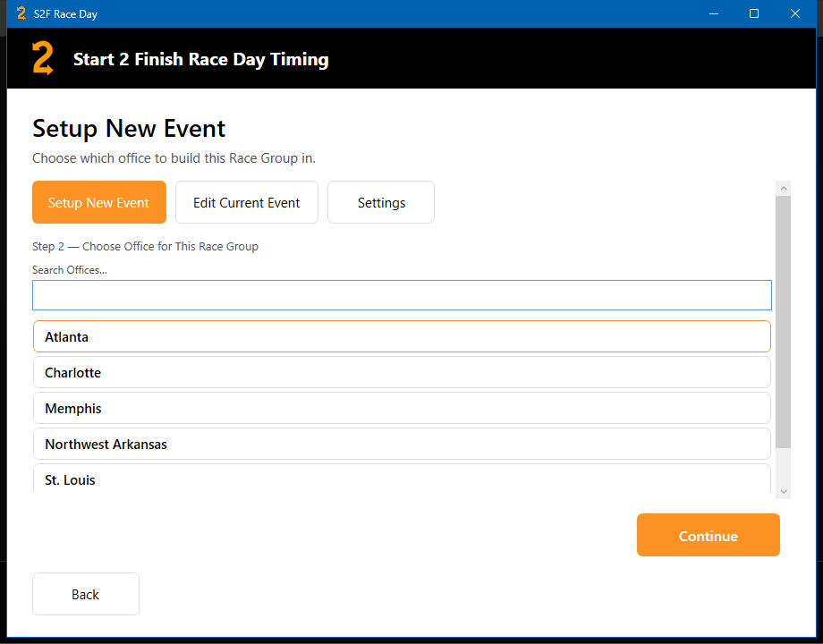Open the Settings tab
This screenshot has width=823, height=644.
381,202
